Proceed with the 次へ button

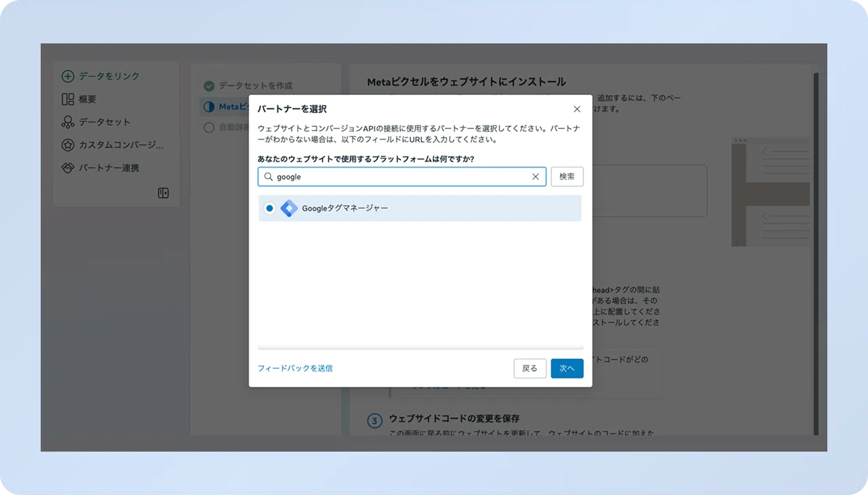(567, 368)
